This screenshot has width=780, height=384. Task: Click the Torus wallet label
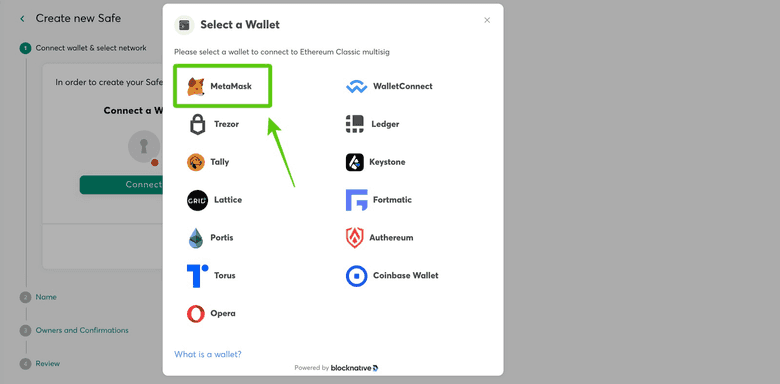click(x=225, y=275)
